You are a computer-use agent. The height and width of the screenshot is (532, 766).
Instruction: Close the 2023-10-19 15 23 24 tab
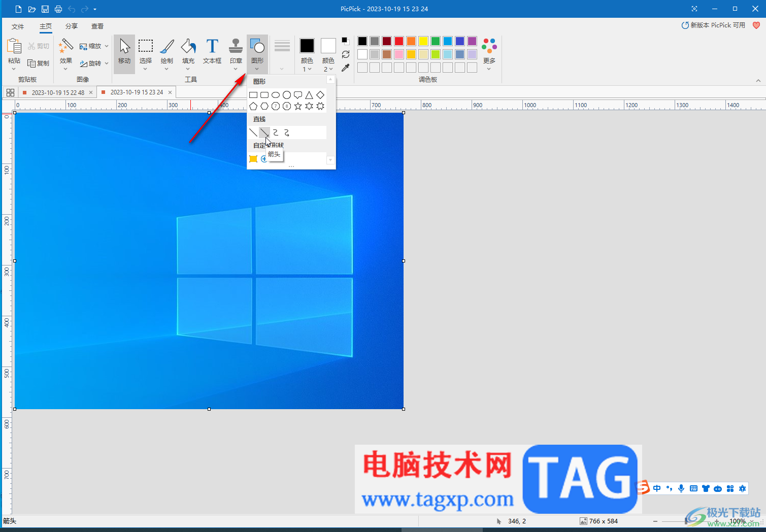[x=170, y=92]
